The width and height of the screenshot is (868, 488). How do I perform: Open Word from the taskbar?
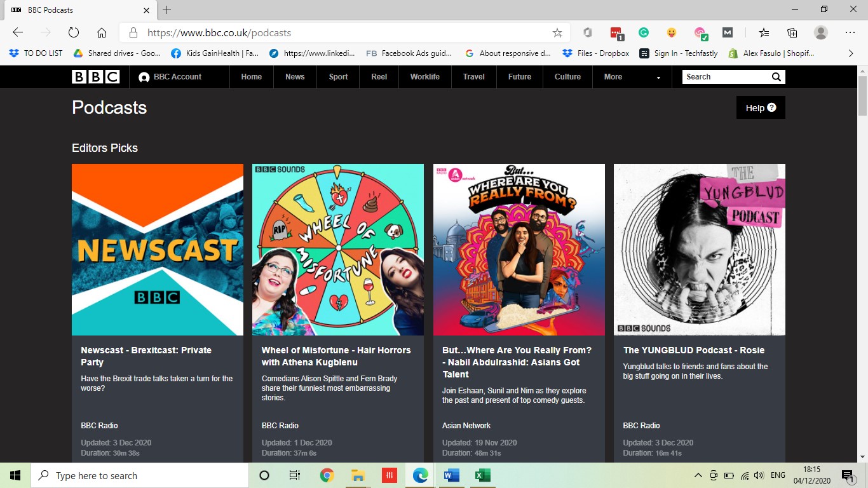click(452, 475)
